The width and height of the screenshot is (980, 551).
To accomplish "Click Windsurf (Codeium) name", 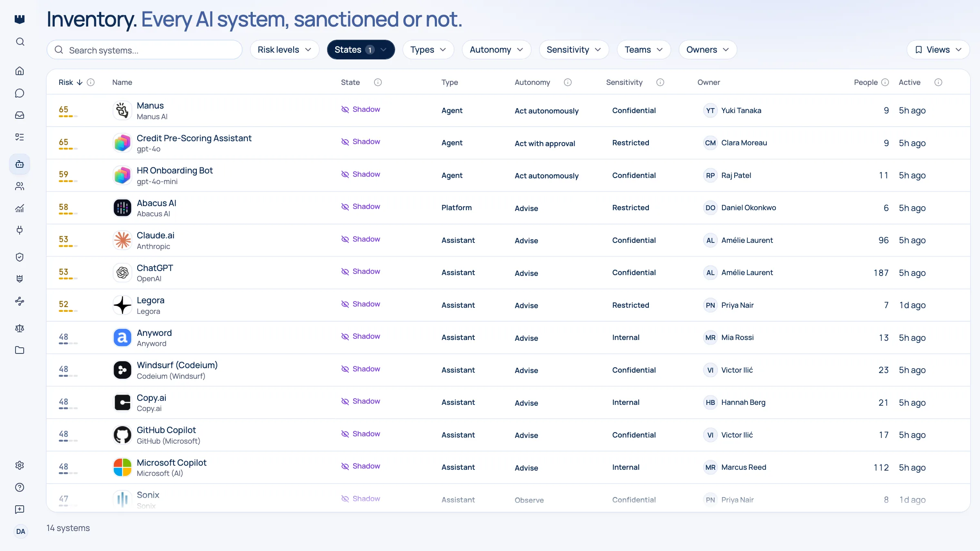I will click(x=177, y=365).
